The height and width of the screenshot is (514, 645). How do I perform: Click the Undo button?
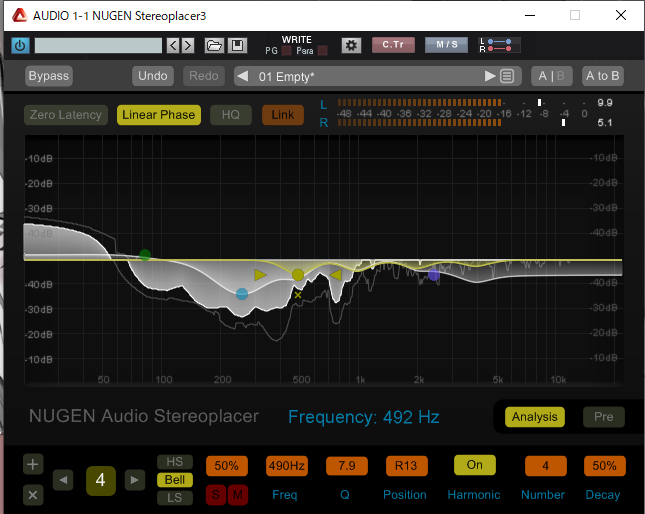click(x=153, y=76)
